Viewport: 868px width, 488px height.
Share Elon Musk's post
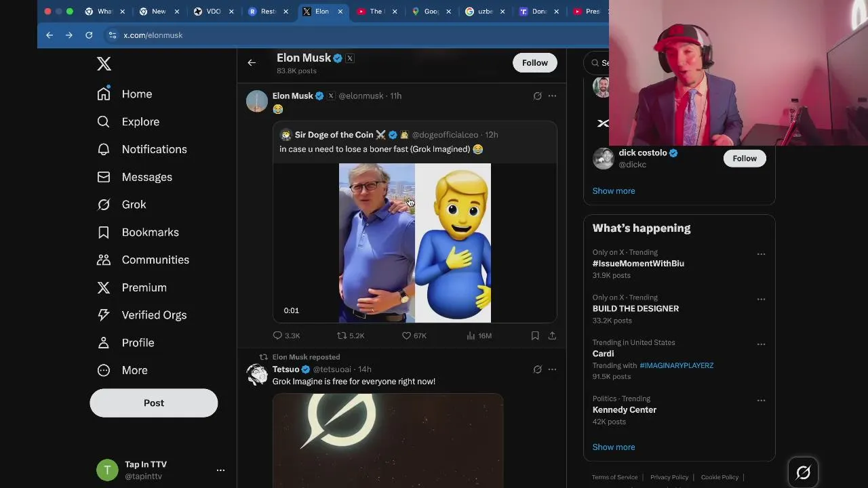(552, 335)
